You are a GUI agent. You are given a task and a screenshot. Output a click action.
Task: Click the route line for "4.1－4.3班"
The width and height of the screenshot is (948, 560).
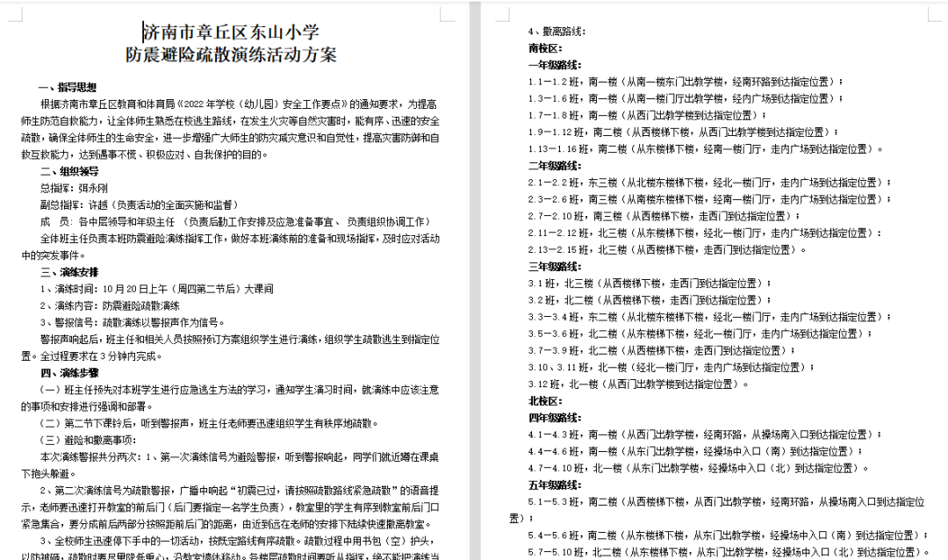[x=705, y=434]
